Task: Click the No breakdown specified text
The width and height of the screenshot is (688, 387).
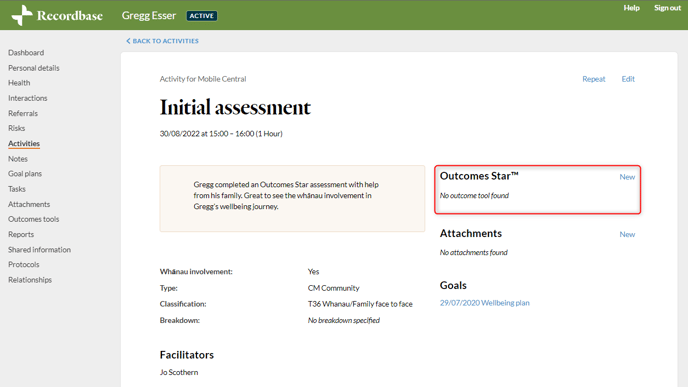Action: pyautogui.click(x=344, y=320)
